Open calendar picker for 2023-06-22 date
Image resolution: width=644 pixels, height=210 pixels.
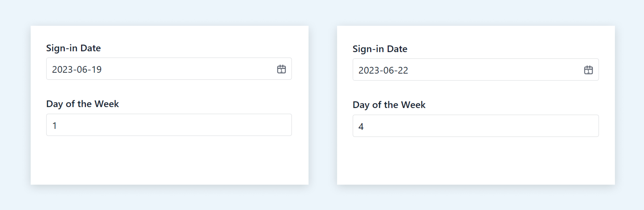[x=588, y=70]
